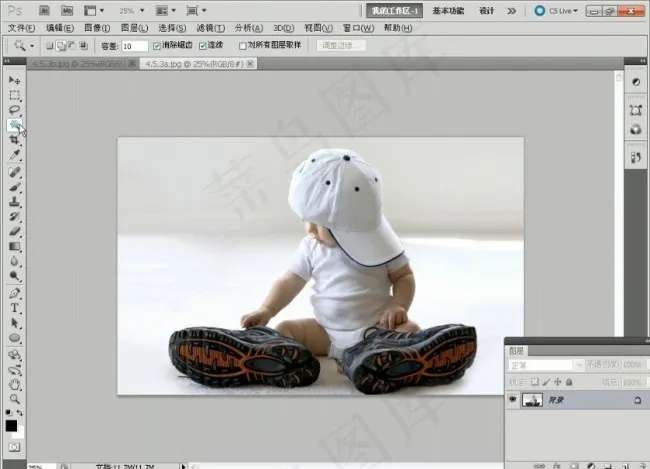This screenshot has height=469, width=650.
Task: Open the 滤镜(T) menu
Action: [211, 28]
